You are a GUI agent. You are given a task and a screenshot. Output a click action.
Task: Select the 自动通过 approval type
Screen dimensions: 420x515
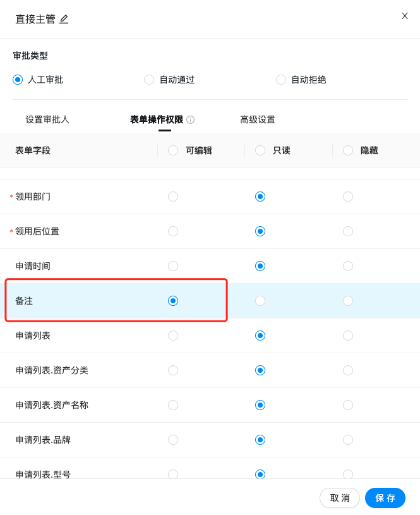click(149, 80)
